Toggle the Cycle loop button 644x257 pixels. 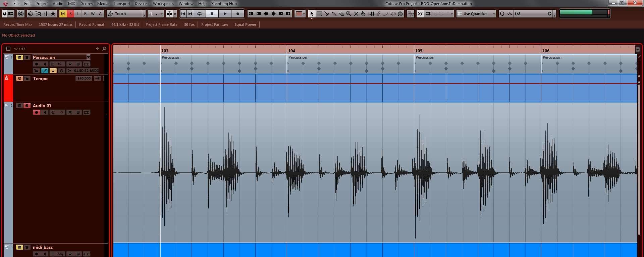(x=200, y=14)
